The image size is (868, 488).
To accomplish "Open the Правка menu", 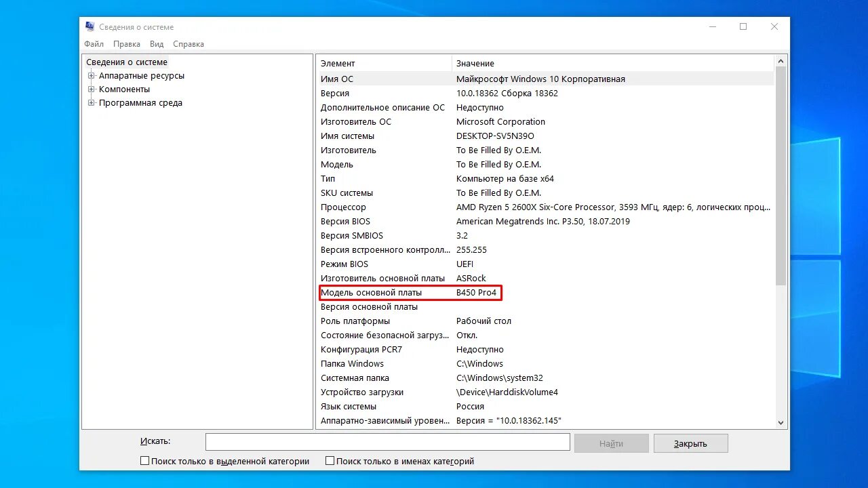I will pyautogui.click(x=127, y=44).
